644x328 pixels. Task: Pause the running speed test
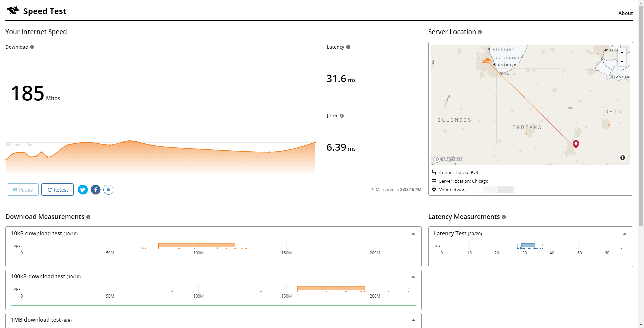click(x=22, y=190)
